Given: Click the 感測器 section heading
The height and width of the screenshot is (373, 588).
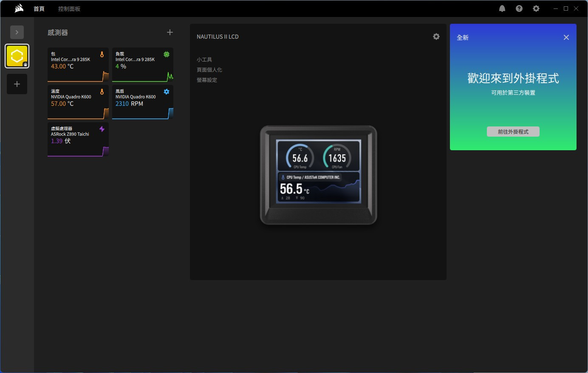Looking at the screenshot, I should point(58,33).
